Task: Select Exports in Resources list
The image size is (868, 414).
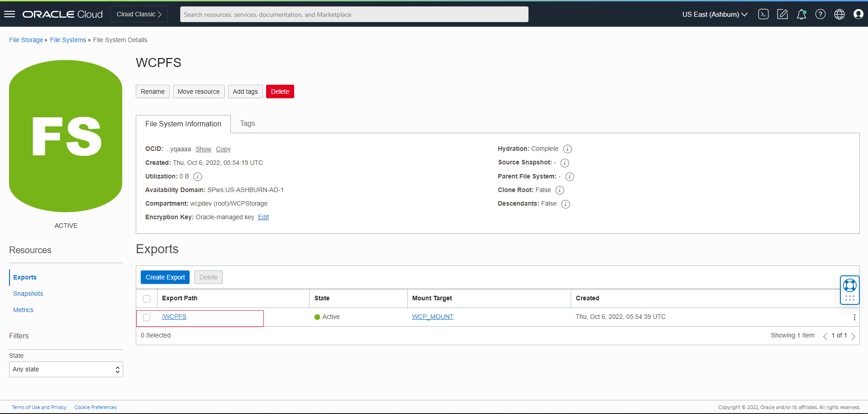Action: (x=25, y=277)
